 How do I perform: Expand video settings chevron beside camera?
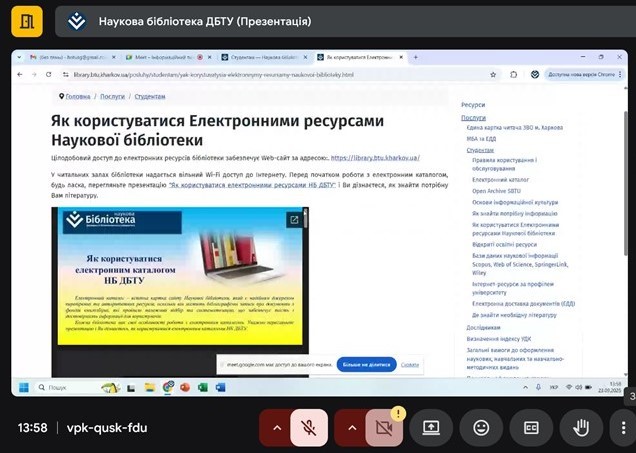pyautogui.click(x=349, y=427)
